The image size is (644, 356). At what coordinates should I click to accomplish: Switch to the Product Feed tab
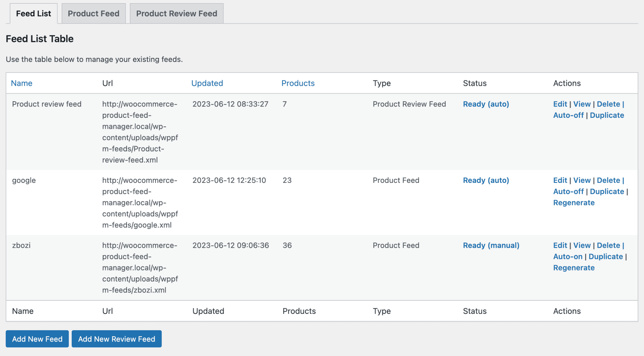[x=93, y=13]
